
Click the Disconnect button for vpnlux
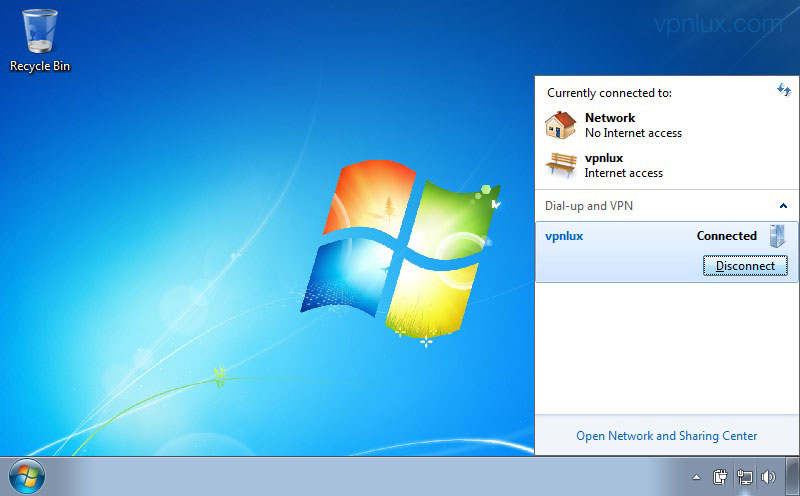coord(745,266)
